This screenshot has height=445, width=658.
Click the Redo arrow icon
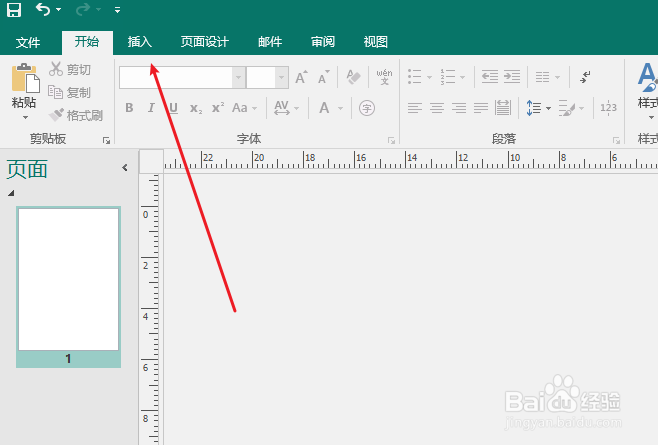click(x=83, y=9)
